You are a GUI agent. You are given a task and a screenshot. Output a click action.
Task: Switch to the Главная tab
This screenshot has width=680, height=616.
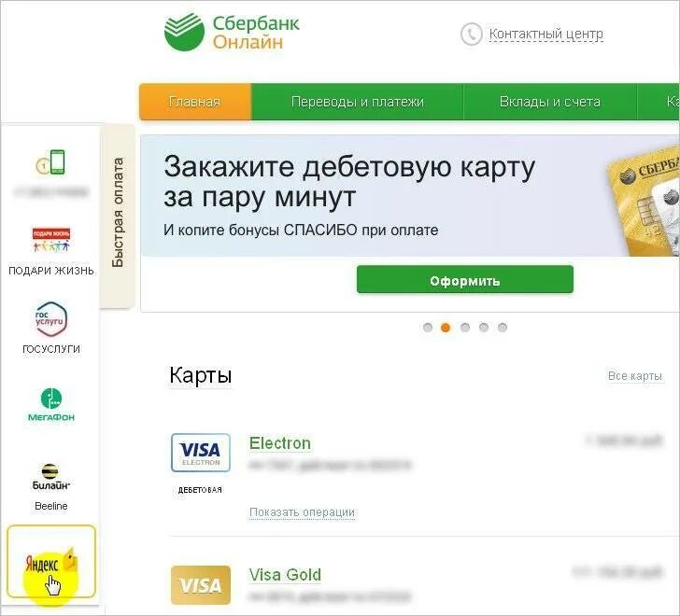(x=195, y=102)
